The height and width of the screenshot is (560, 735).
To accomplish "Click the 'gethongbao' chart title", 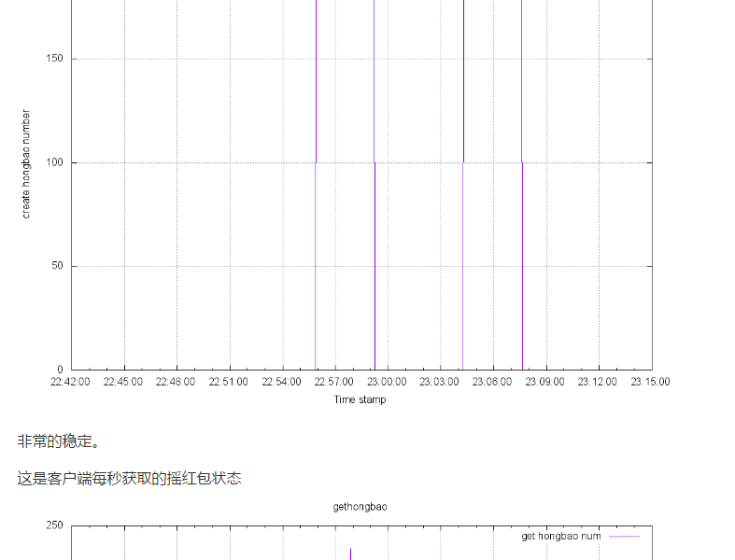I will (360, 507).
